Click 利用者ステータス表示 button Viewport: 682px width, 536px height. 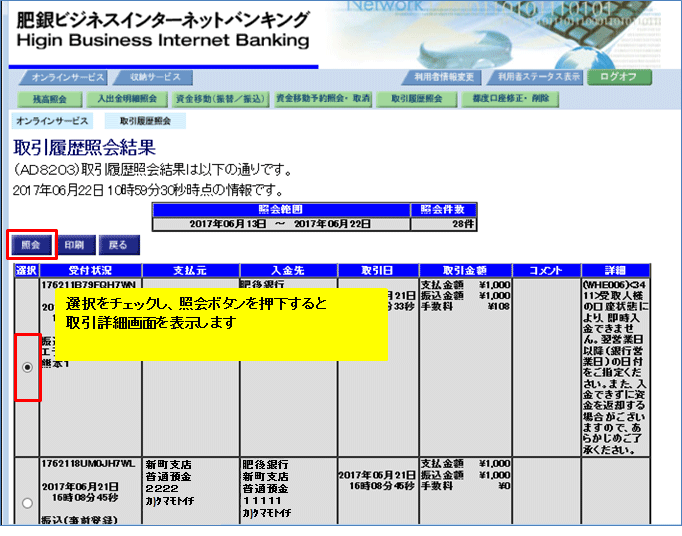pyautogui.click(x=538, y=77)
